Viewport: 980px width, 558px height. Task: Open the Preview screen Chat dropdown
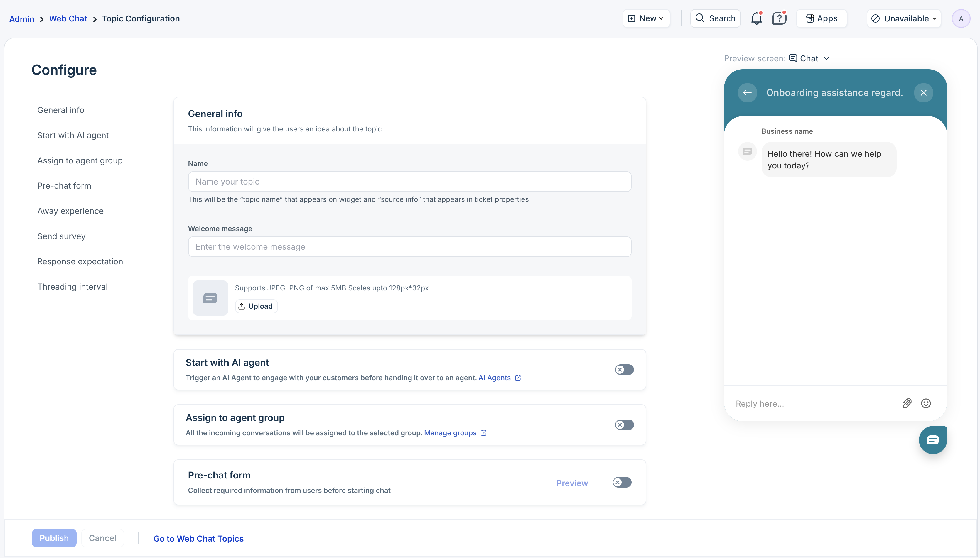(809, 58)
